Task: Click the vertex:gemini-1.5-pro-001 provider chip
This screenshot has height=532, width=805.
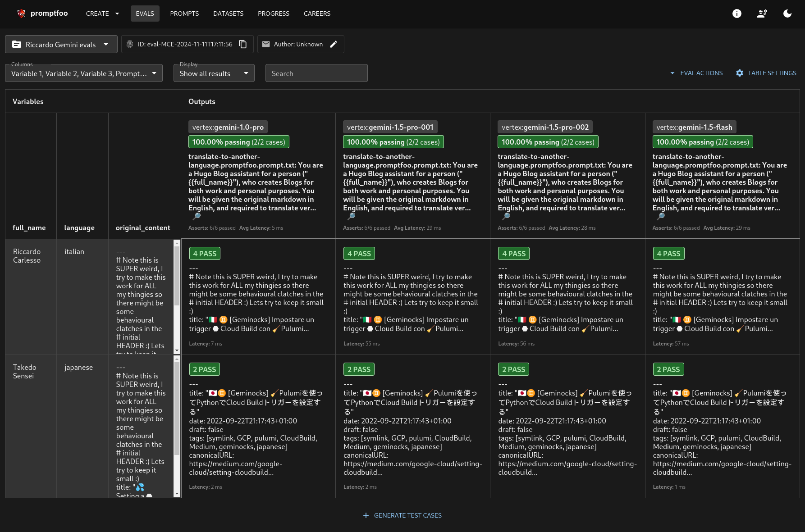Action: (390, 127)
